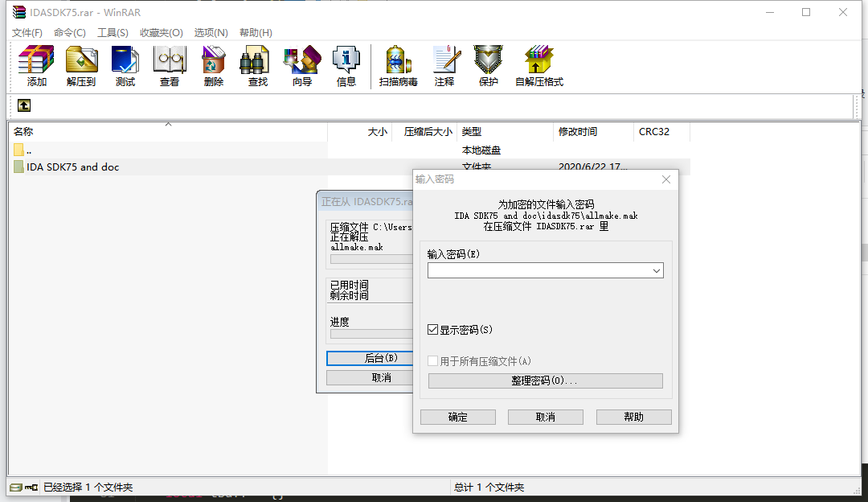Open the Commands (命令) menu

[x=70, y=33]
